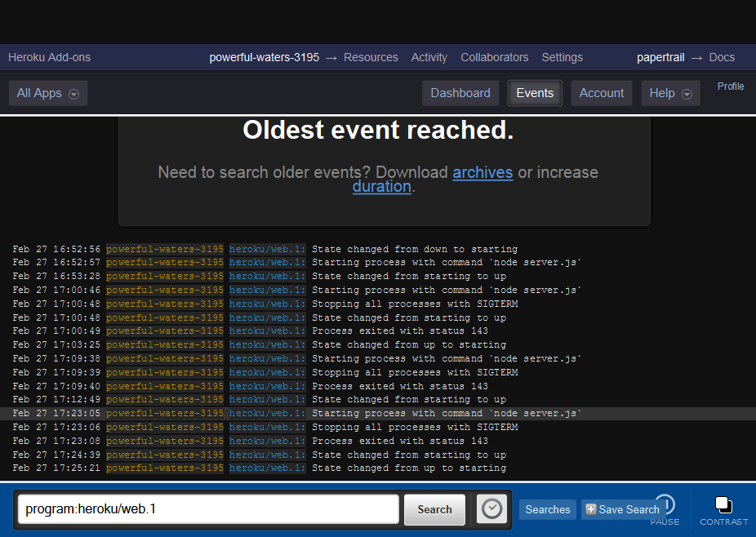Click powerful-waters-3195 in the 17:00:46 row
The width and height of the screenshot is (756, 537).
(165, 291)
